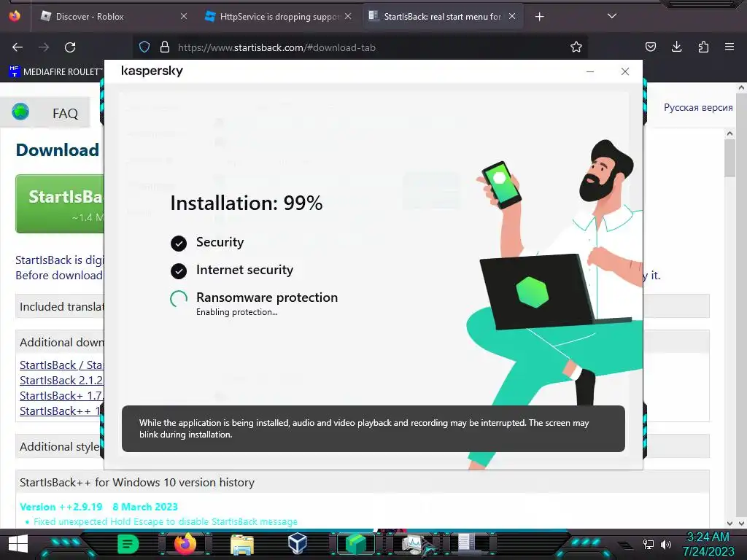Switch to Русская версия language link
747x560 pixels.
[698, 108]
